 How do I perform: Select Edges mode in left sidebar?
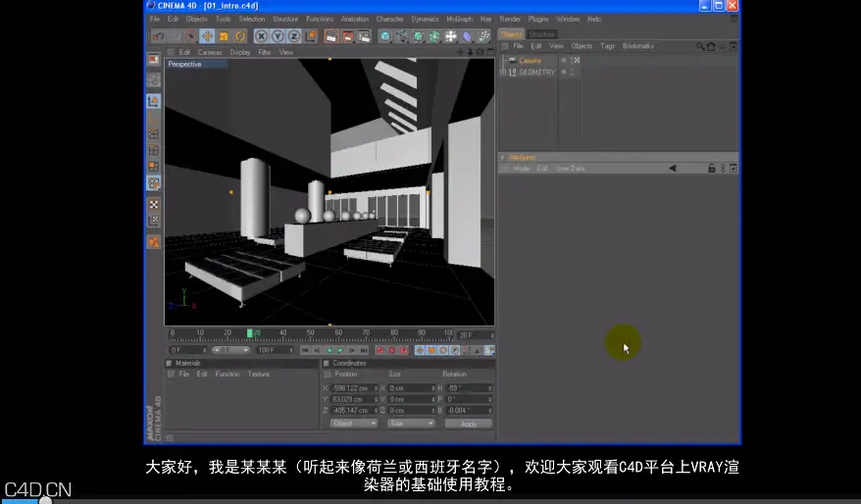pos(154,150)
